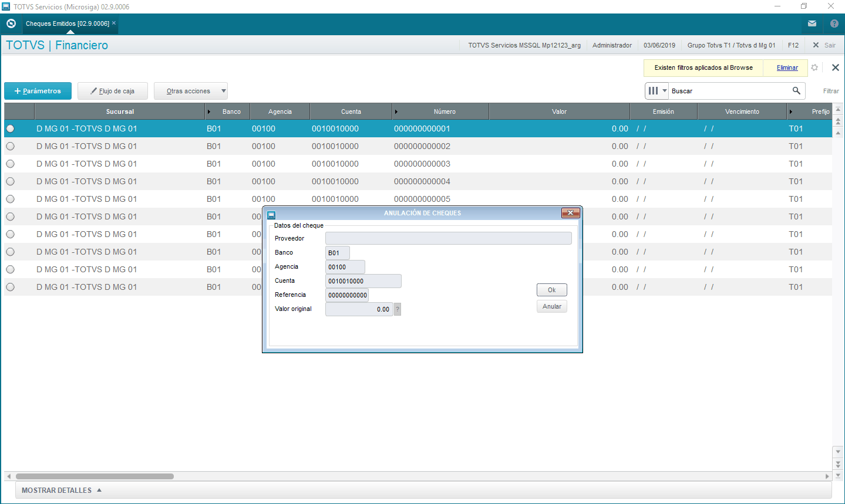Click the columns selector icon next to Buscar
Screen dimensions: 845x504
653,91
